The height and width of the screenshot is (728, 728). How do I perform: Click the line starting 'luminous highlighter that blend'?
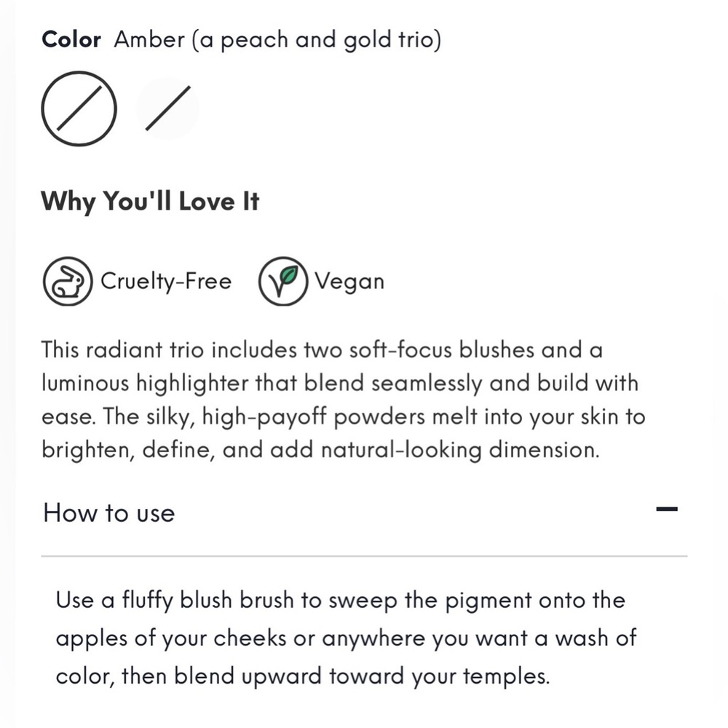click(340, 384)
